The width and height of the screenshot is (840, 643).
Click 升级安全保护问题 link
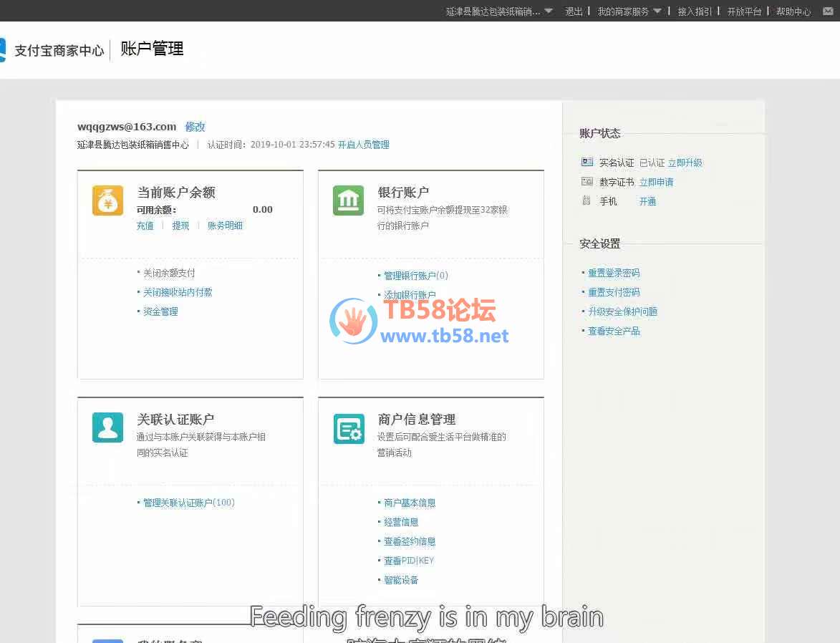[622, 311]
